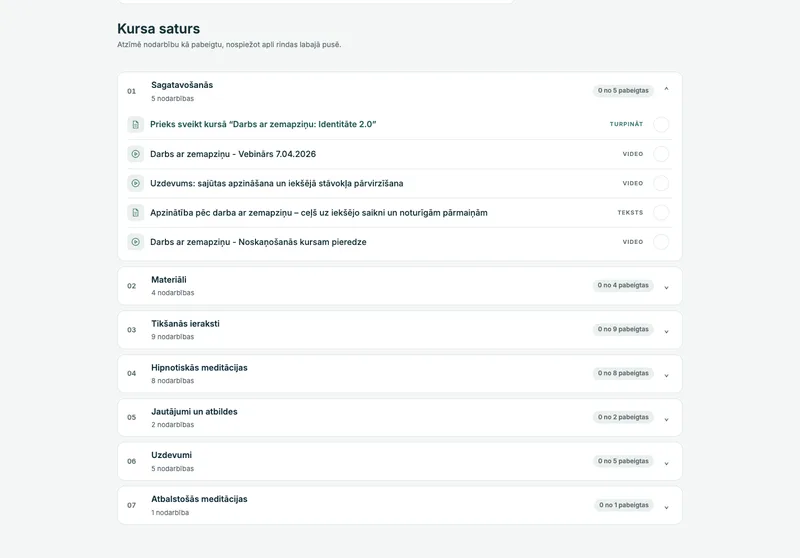800x558 pixels.
Task: Click the 'Kursa saturs' heading
Action: (x=159, y=29)
